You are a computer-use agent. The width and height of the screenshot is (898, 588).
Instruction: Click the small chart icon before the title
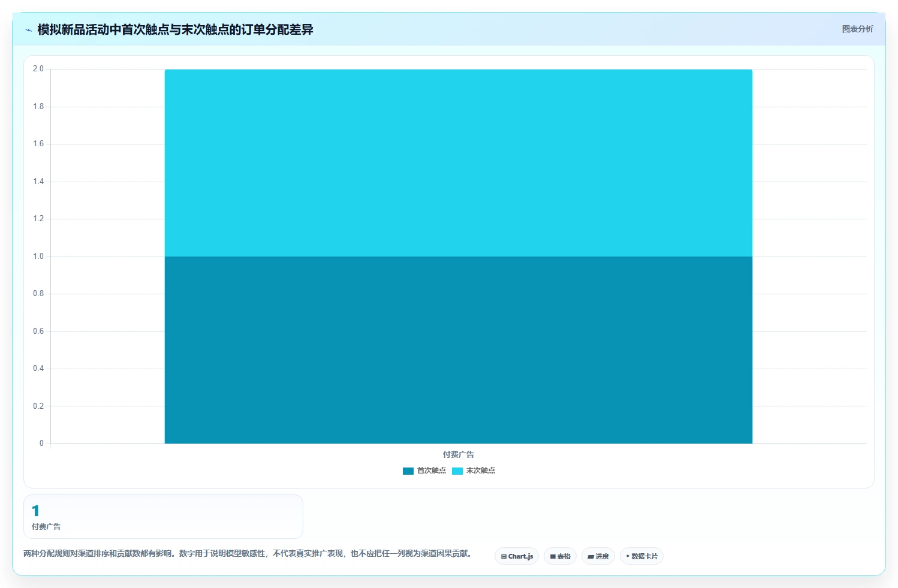(28, 30)
